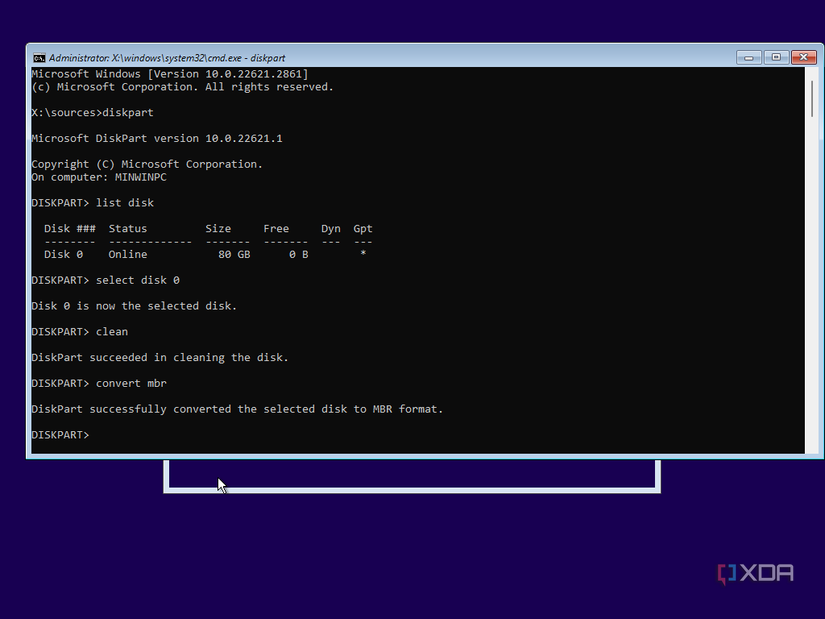Click the 'DiskPart succeeded in cleaning the disk' message
The width and height of the screenshot is (825, 619).
(160, 356)
